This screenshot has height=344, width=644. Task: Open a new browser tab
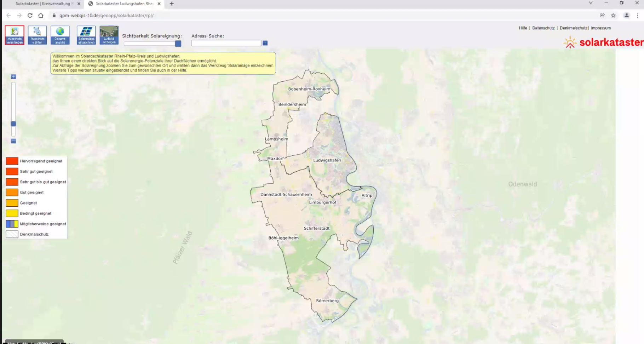(172, 4)
